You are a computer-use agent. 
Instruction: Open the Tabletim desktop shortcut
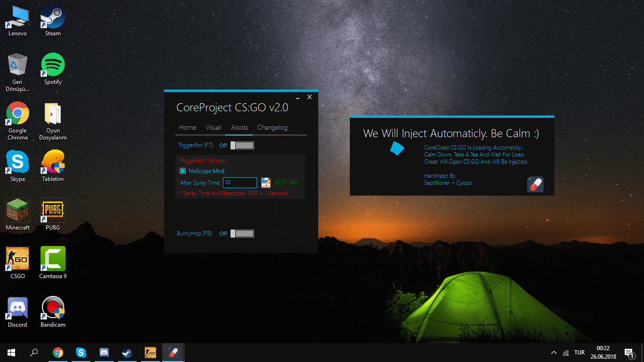(53, 166)
